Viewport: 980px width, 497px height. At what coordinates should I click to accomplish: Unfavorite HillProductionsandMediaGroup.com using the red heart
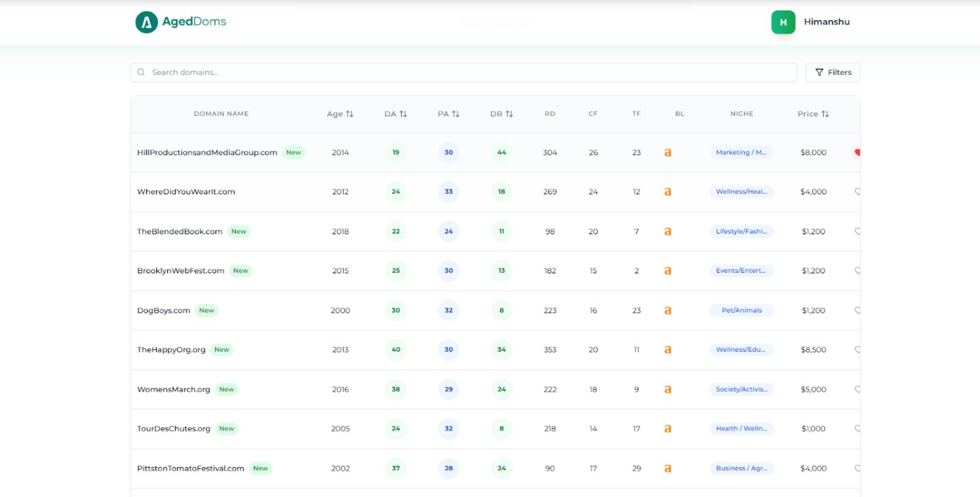856,152
